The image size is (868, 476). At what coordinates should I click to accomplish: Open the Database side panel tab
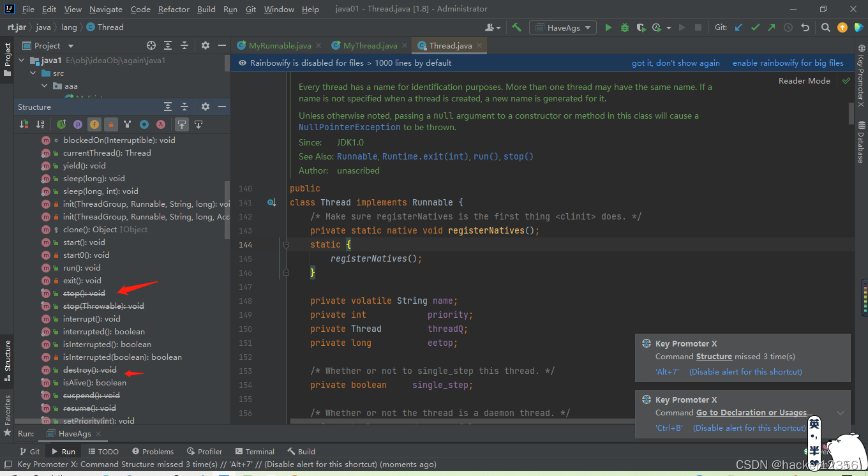pyautogui.click(x=861, y=141)
